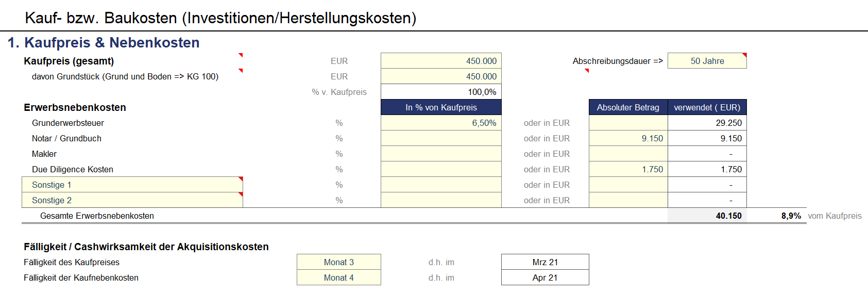Click the Grundstück value cell 450.000

click(441, 76)
